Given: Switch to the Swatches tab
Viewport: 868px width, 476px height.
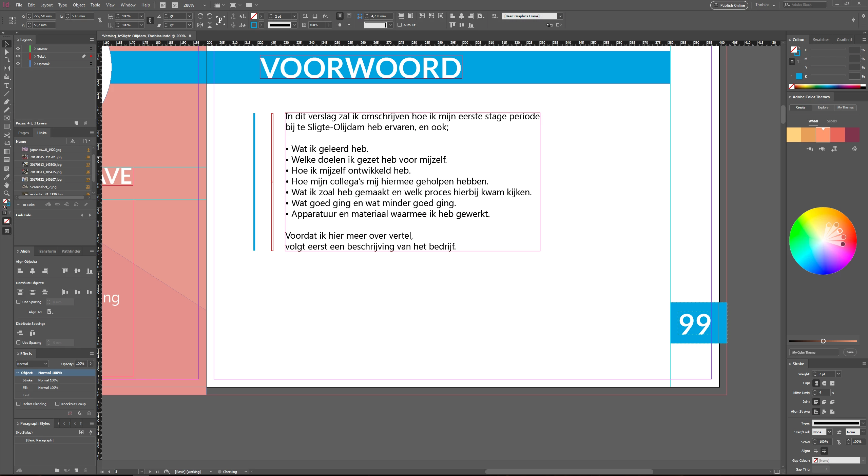Looking at the screenshot, I should coord(821,40).
